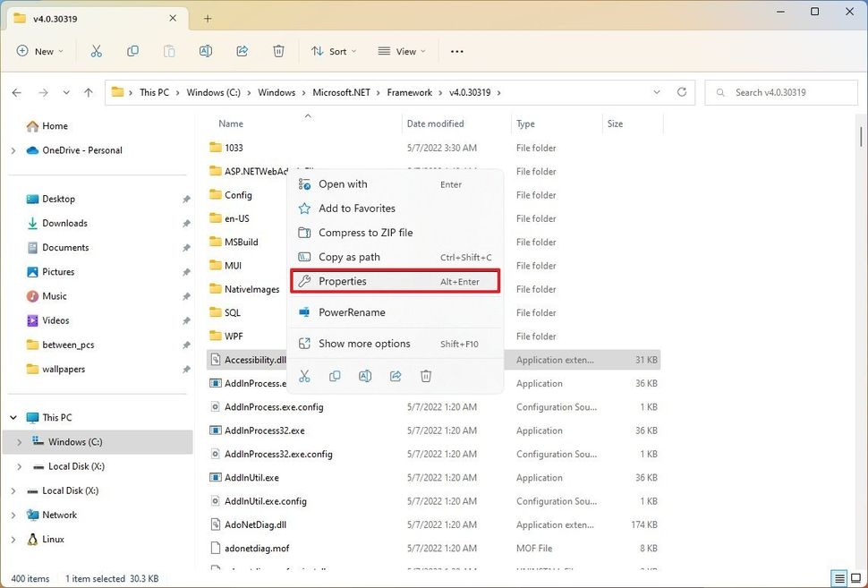Click the Delete icon in context menu

coord(426,377)
